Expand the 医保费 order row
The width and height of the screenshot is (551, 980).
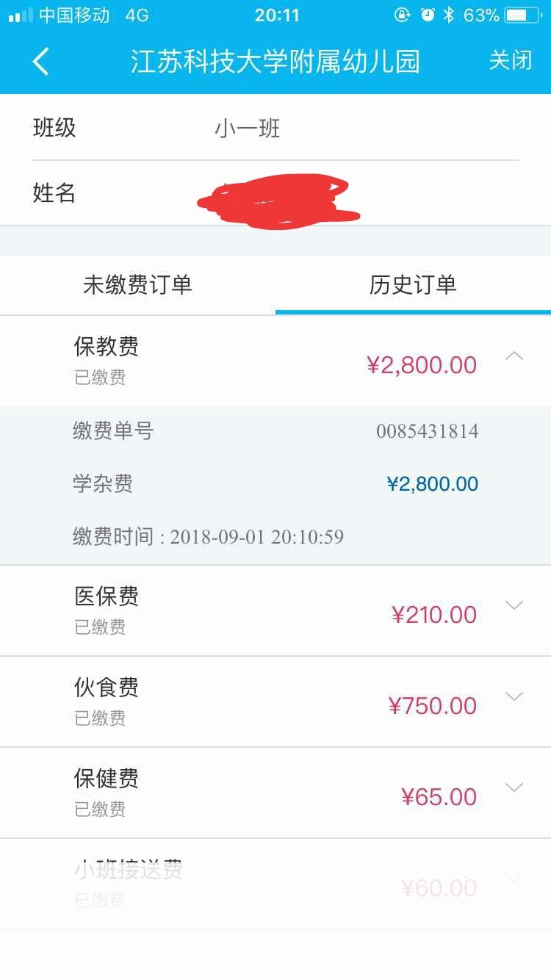514,605
